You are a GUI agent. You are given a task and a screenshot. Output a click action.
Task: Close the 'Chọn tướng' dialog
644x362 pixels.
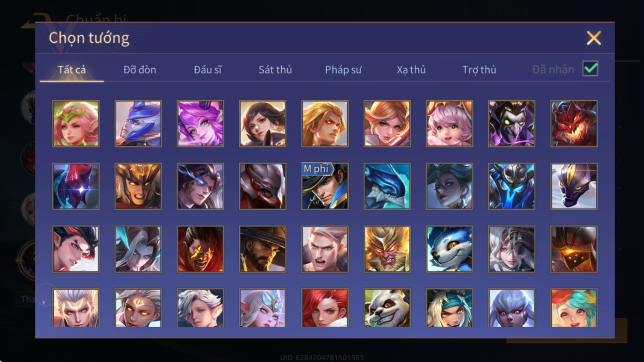(594, 38)
